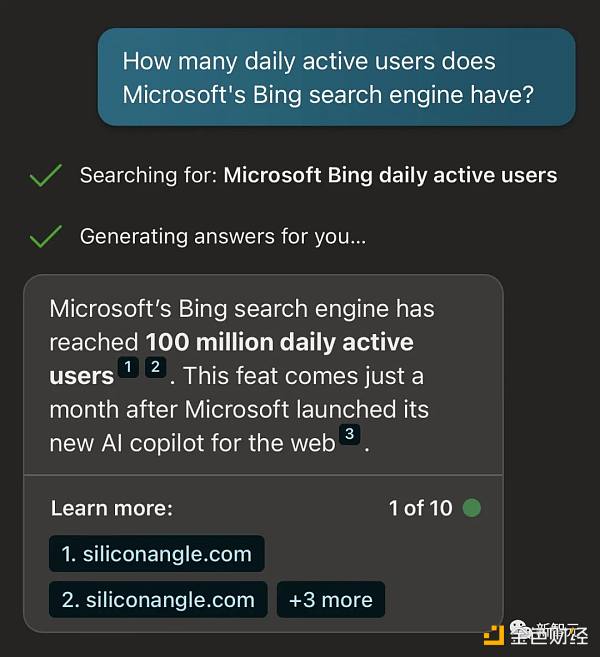Open citation 1 superscript badge

[129, 367]
